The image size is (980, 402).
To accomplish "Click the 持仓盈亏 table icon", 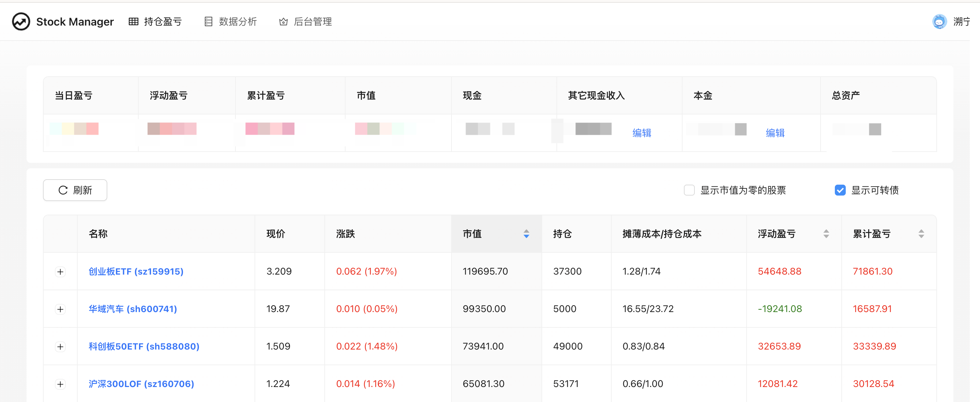I will click(134, 22).
